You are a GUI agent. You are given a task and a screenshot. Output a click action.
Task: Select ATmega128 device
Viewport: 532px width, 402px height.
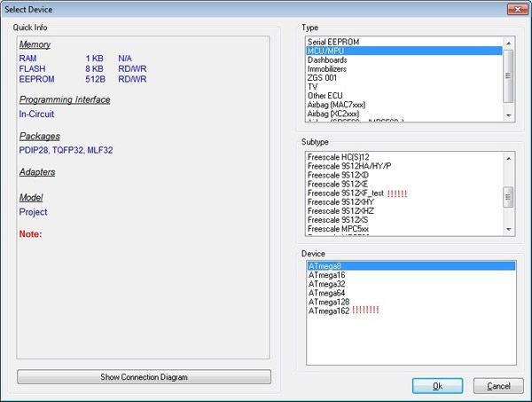(x=329, y=303)
